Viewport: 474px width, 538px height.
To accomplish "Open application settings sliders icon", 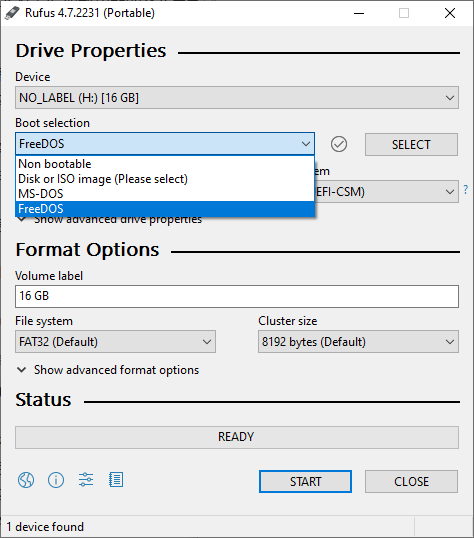I will pyautogui.click(x=86, y=480).
